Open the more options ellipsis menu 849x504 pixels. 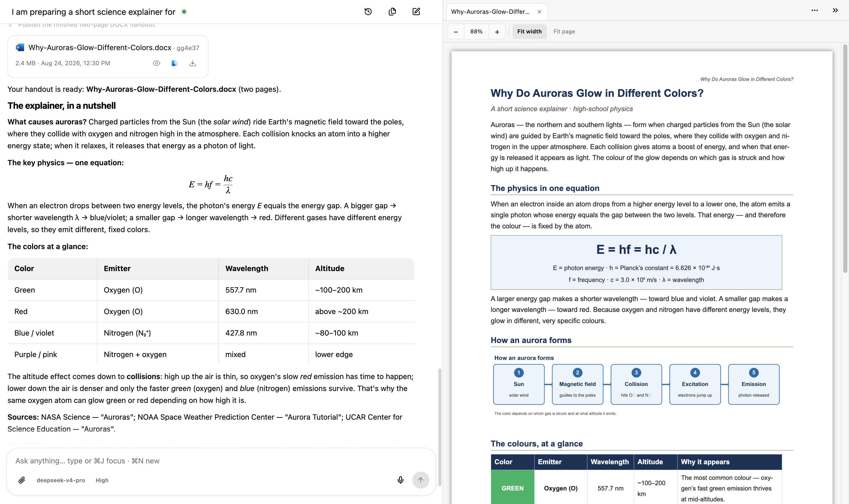pos(814,11)
